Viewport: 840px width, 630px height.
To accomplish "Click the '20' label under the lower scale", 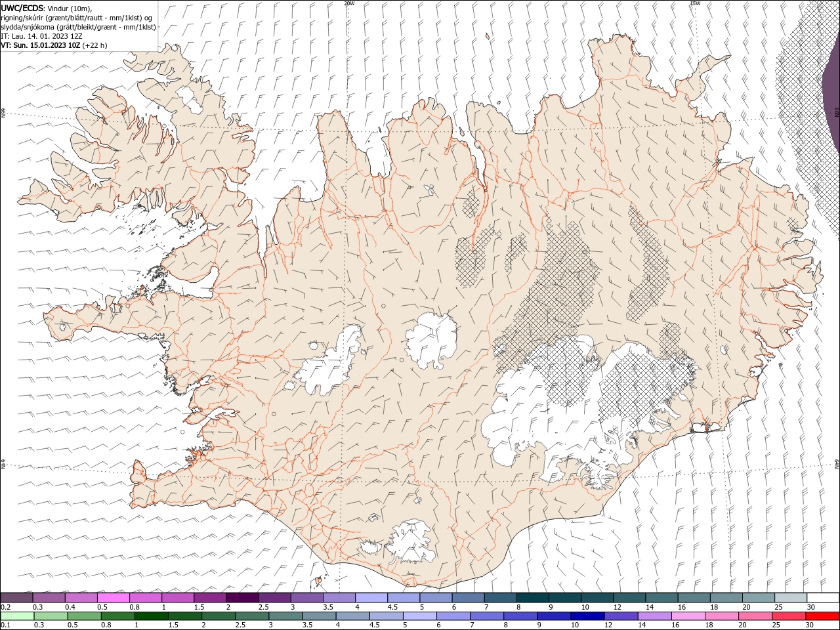I will (x=742, y=625).
